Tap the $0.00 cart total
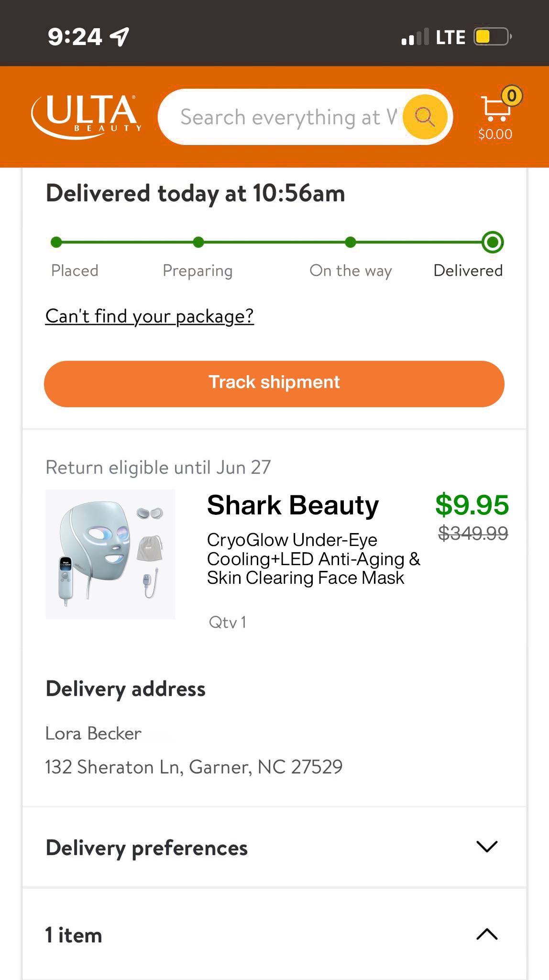This screenshot has width=549, height=980. click(495, 134)
